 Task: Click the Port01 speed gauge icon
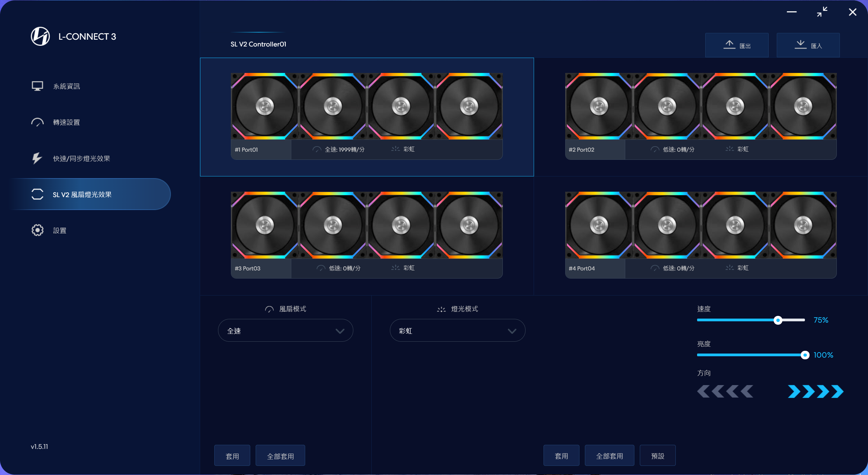(x=317, y=149)
